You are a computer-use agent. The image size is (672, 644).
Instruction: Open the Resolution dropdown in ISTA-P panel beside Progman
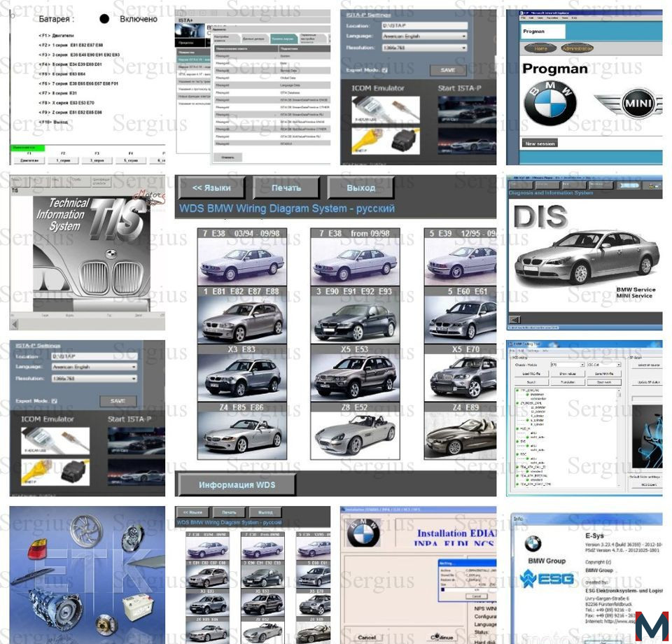(424, 48)
